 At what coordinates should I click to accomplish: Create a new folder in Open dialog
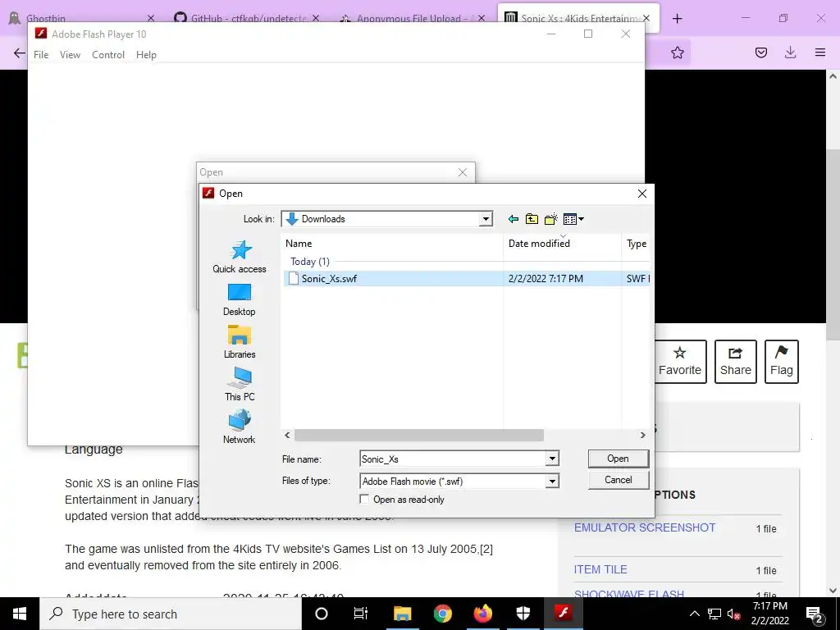[550, 219]
